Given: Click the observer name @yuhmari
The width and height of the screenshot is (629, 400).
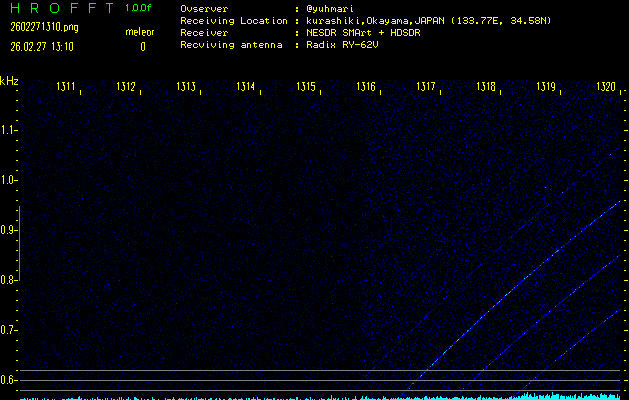Looking at the screenshot, I should 330,8.
